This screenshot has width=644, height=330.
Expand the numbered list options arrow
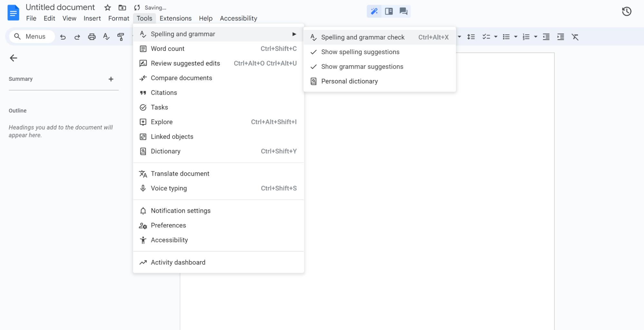coord(536,37)
